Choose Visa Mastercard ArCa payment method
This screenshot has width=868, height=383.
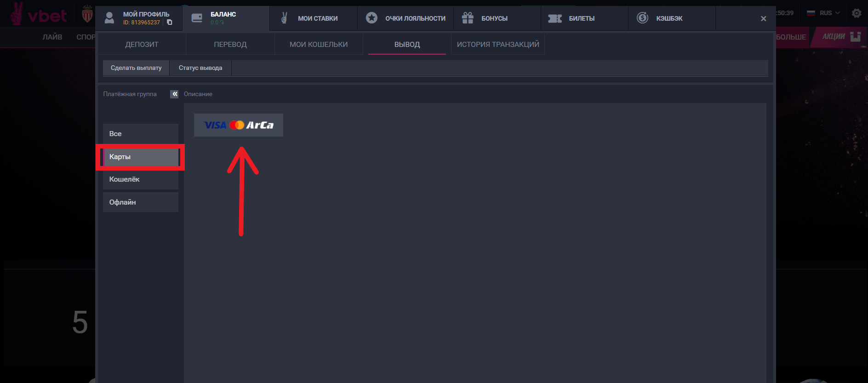(239, 125)
